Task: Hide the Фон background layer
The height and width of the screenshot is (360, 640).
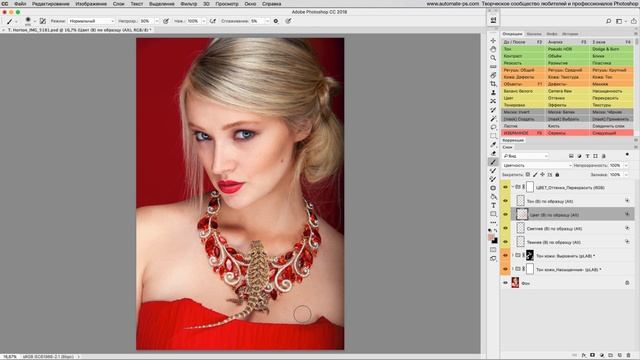Action: (x=505, y=283)
